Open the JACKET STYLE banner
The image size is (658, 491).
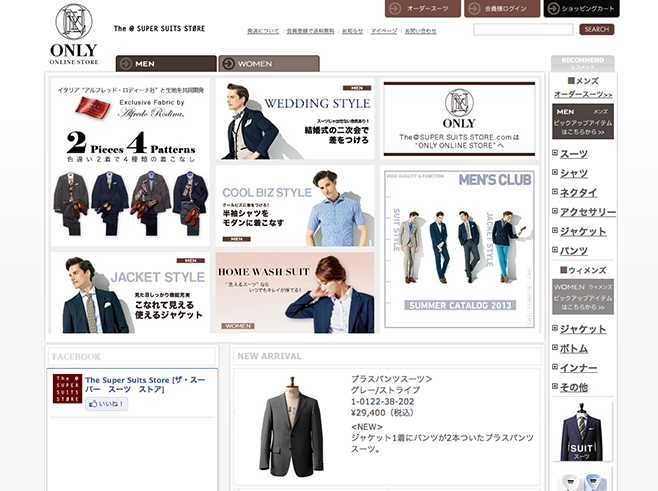click(130, 293)
